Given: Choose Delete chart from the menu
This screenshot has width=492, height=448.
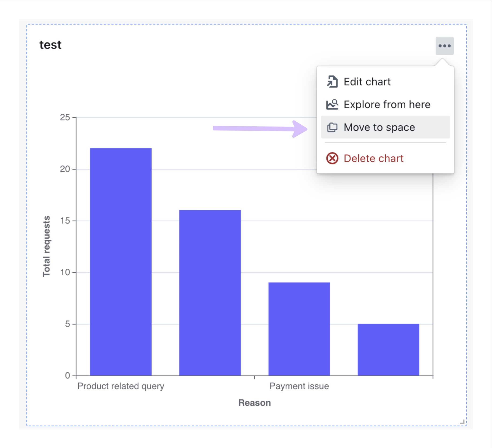Looking at the screenshot, I should (385, 158).
